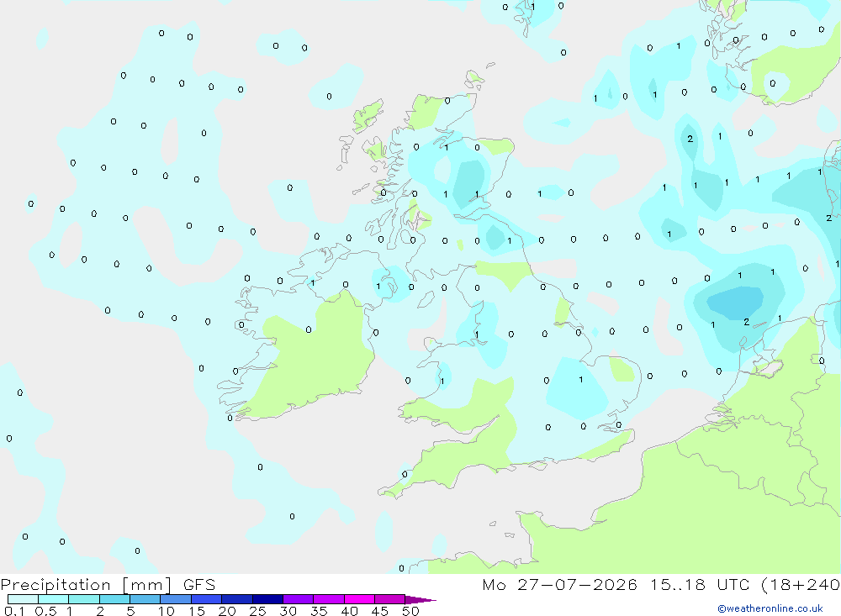Select the 0.5–1 mm legend swatch

pos(54,599)
